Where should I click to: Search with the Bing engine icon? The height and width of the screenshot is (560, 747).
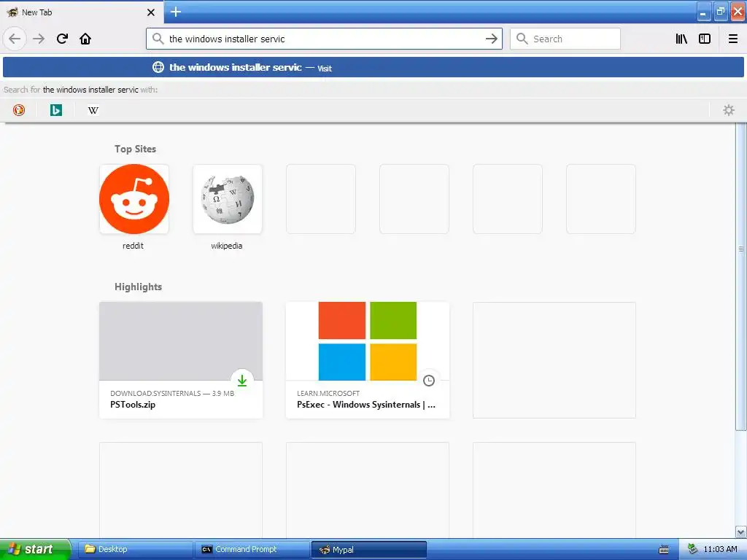pyautogui.click(x=56, y=110)
